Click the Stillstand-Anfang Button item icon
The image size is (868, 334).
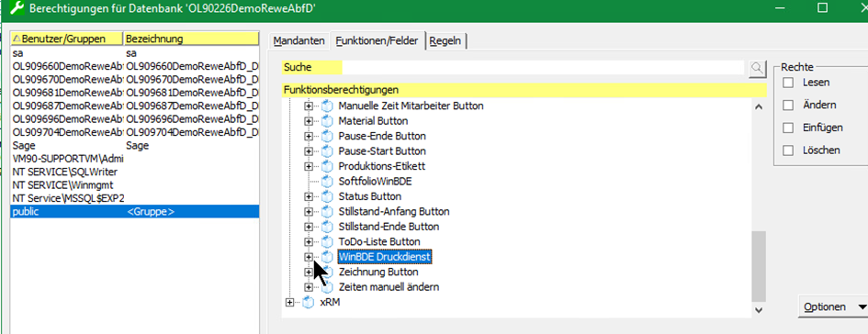click(x=327, y=211)
